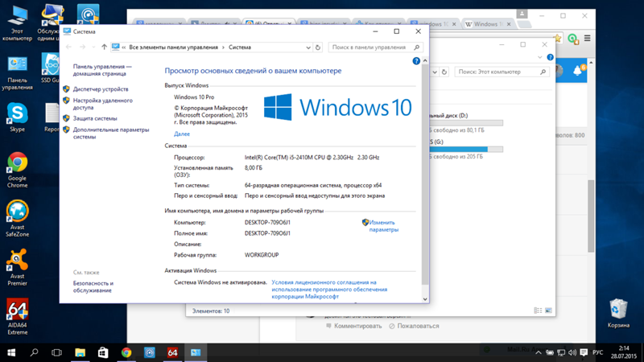Click the Далее link under Windows edition
The height and width of the screenshot is (362, 644).
tap(182, 134)
